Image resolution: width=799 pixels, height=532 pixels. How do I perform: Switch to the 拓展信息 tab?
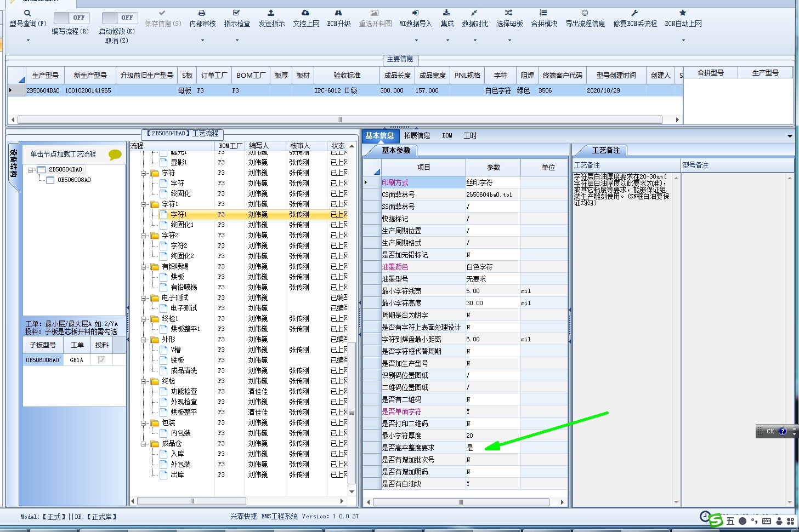pyautogui.click(x=417, y=135)
